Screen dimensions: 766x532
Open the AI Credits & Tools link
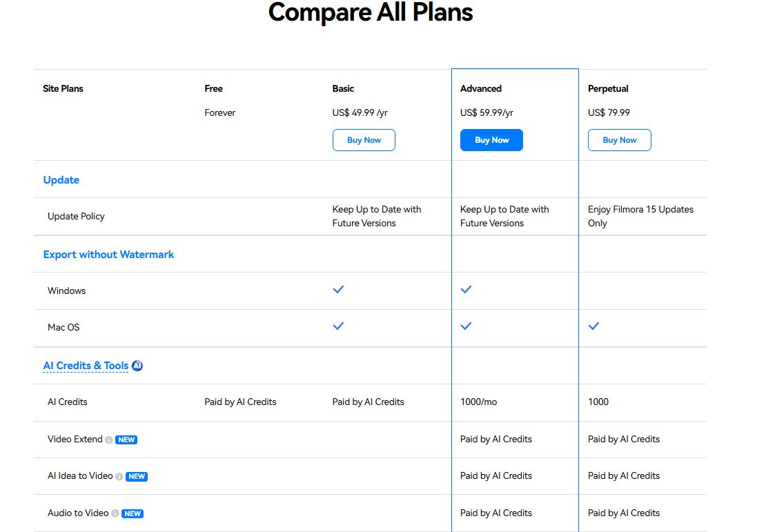(x=86, y=366)
